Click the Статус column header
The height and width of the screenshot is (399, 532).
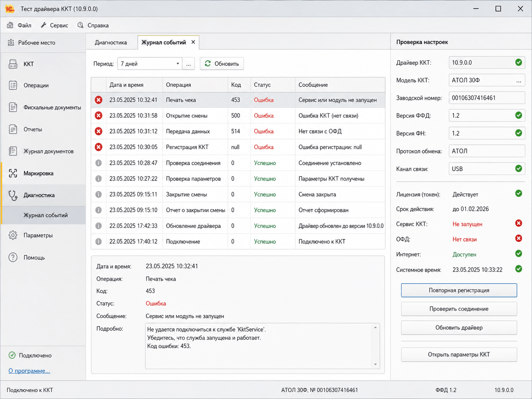273,85
